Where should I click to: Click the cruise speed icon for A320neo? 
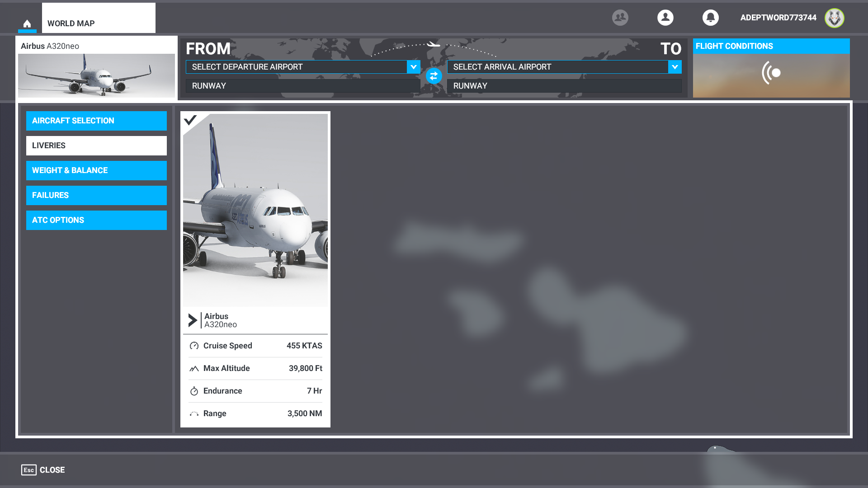point(194,346)
